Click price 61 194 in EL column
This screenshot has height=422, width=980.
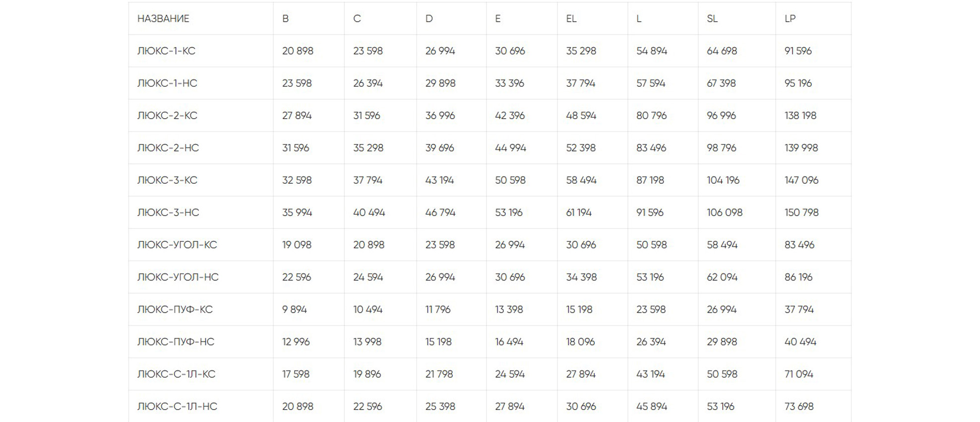(579, 212)
